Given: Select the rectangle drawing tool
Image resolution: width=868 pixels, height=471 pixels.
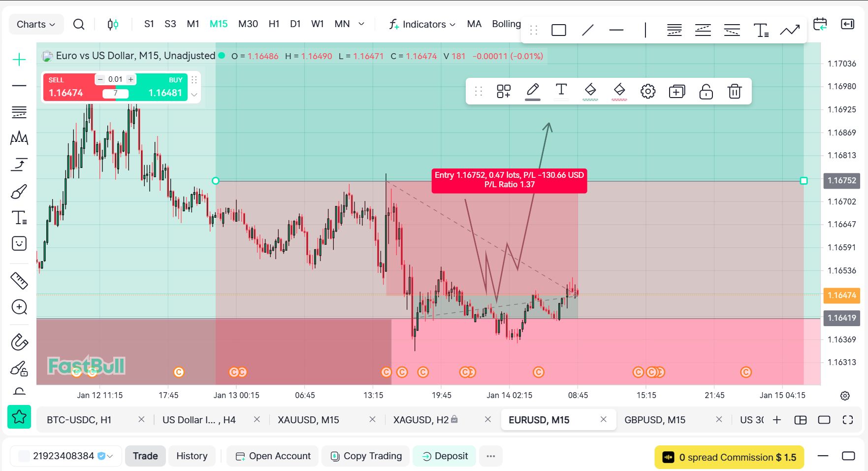Looking at the screenshot, I should [x=558, y=31].
